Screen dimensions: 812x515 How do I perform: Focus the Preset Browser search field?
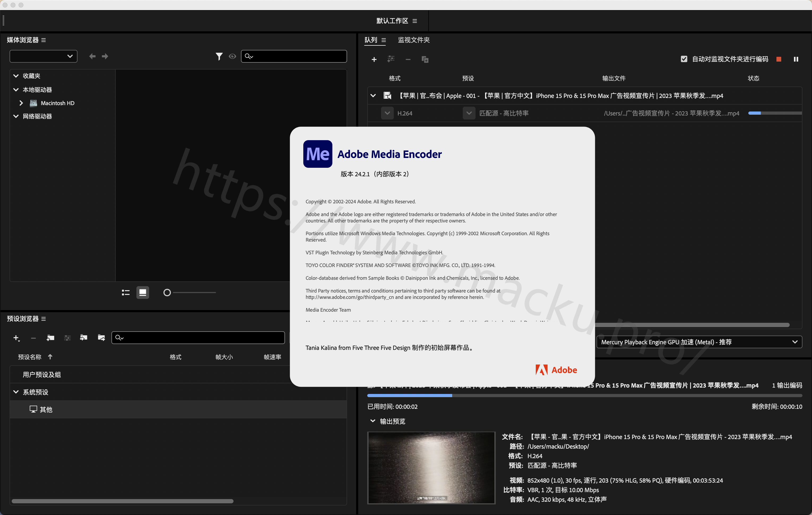point(198,338)
